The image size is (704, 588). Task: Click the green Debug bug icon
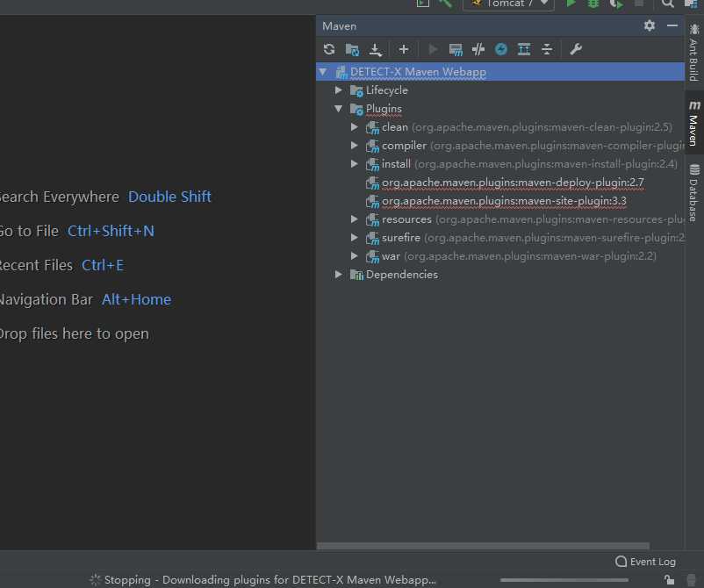(x=593, y=4)
